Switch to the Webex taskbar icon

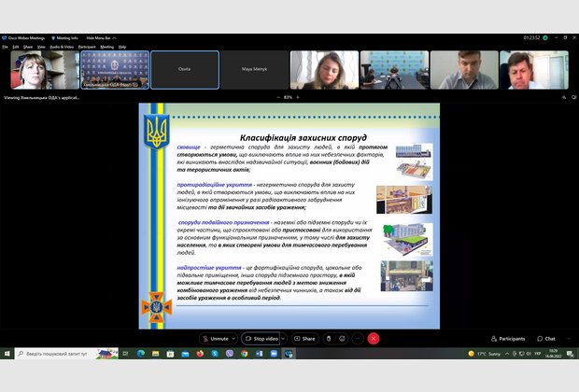(289, 354)
